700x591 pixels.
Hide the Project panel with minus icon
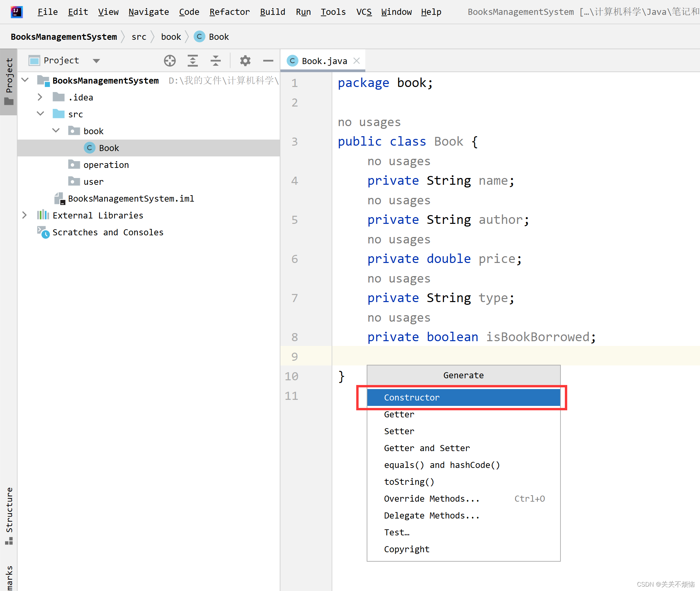point(268,61)
